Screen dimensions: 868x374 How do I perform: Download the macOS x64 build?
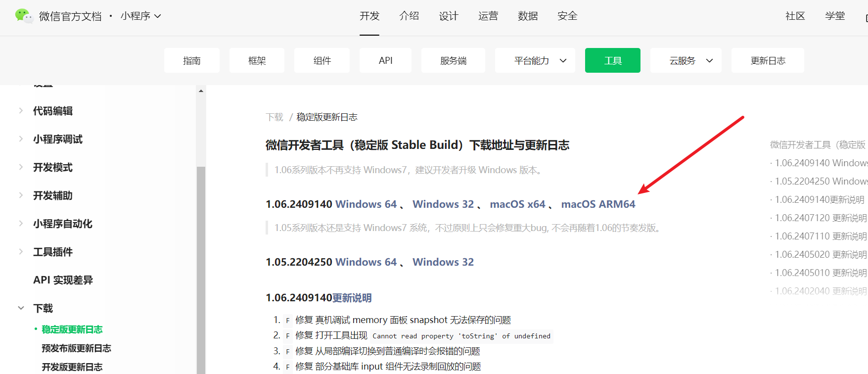coord(517,204)
